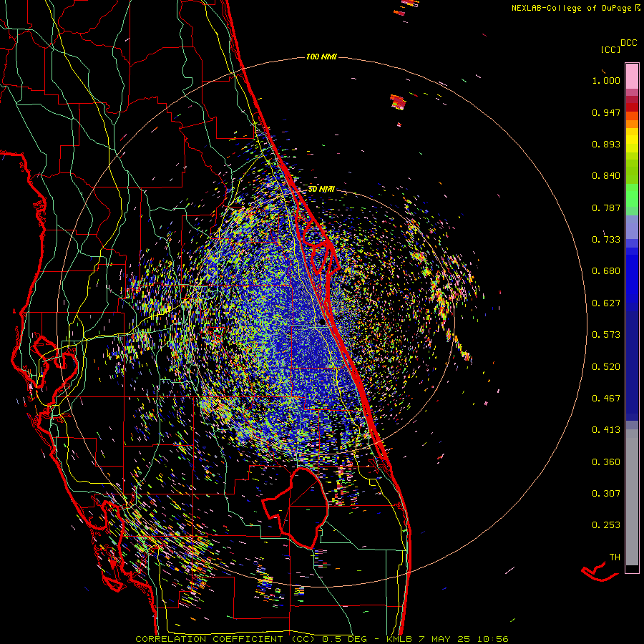Click the TH threshold label
The width and height of the screenshot is (644, 644).
(615, 557)
